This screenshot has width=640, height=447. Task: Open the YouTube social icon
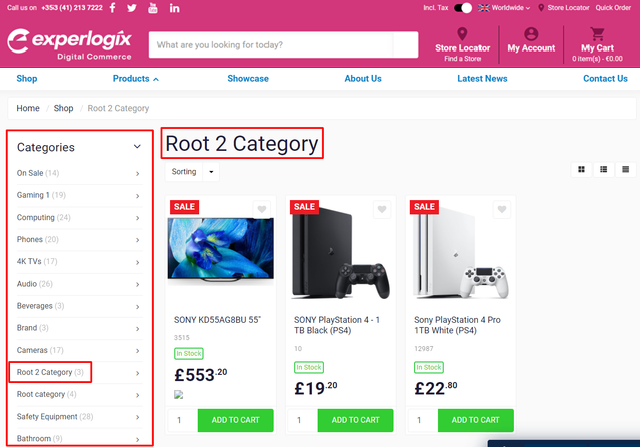[153, 8]
